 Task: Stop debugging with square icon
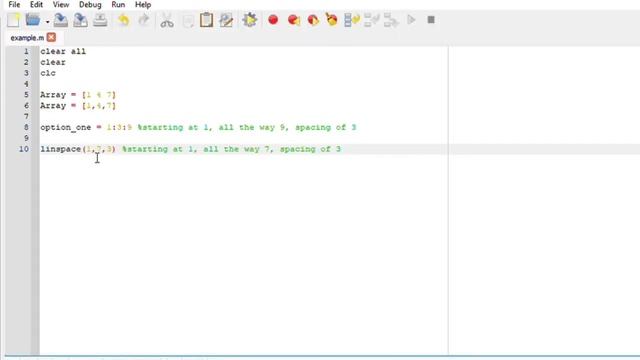tap(431, 20)
